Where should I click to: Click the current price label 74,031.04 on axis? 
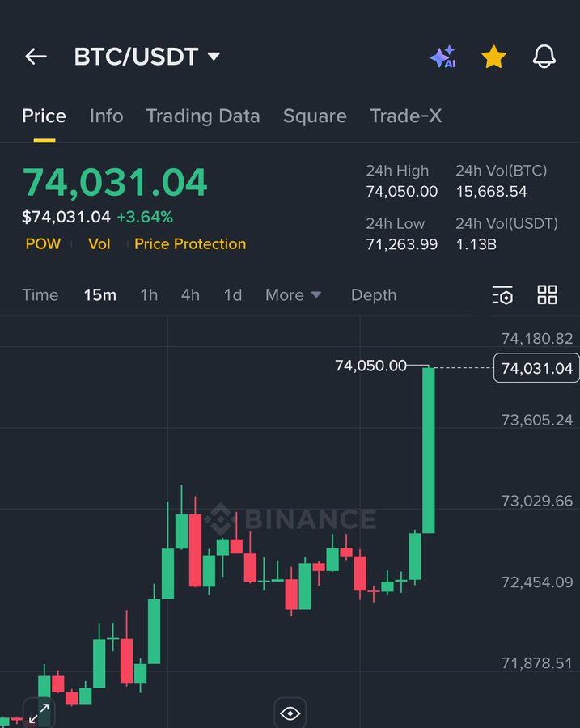(536, 369)
